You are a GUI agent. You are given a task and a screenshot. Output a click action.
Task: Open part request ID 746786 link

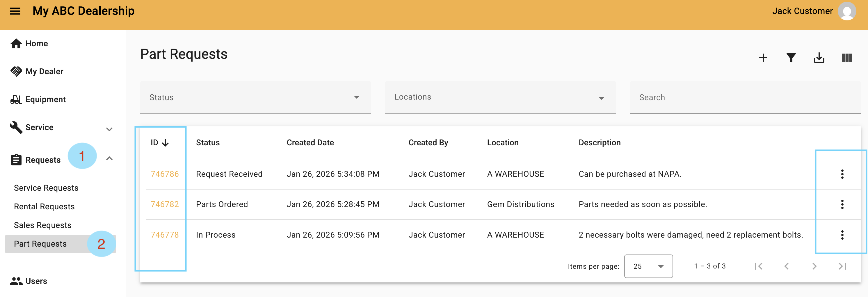coord(164,174)
